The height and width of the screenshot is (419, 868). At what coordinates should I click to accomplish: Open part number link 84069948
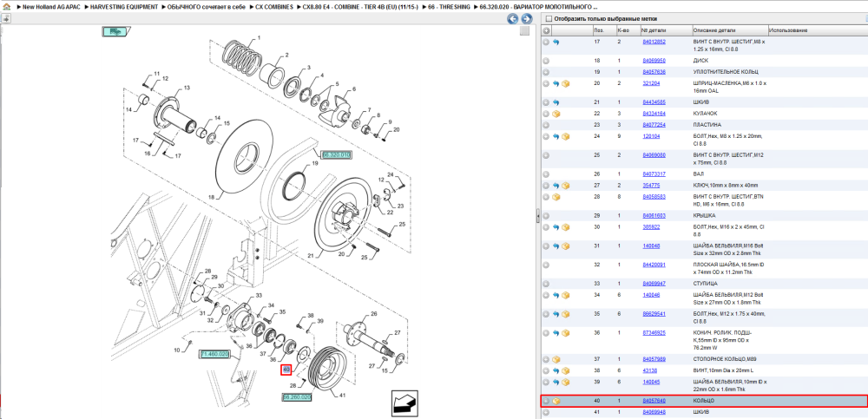pyautogui.click(x=654, y=412)
